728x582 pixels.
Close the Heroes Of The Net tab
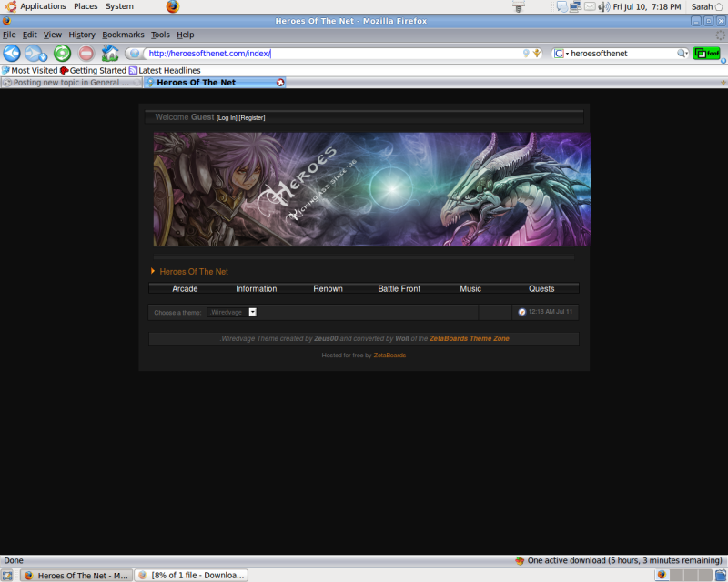click(x=280, y=83)
